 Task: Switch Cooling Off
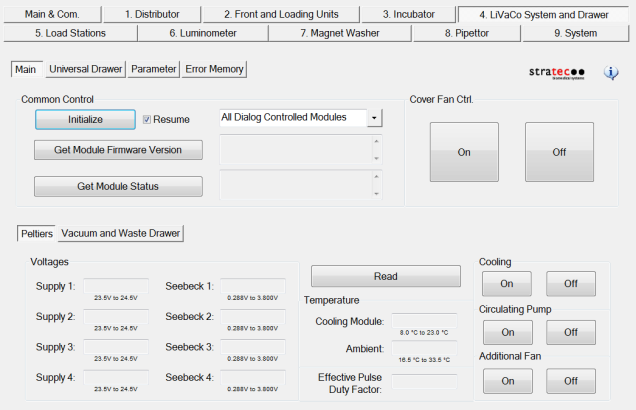(571, 284)
